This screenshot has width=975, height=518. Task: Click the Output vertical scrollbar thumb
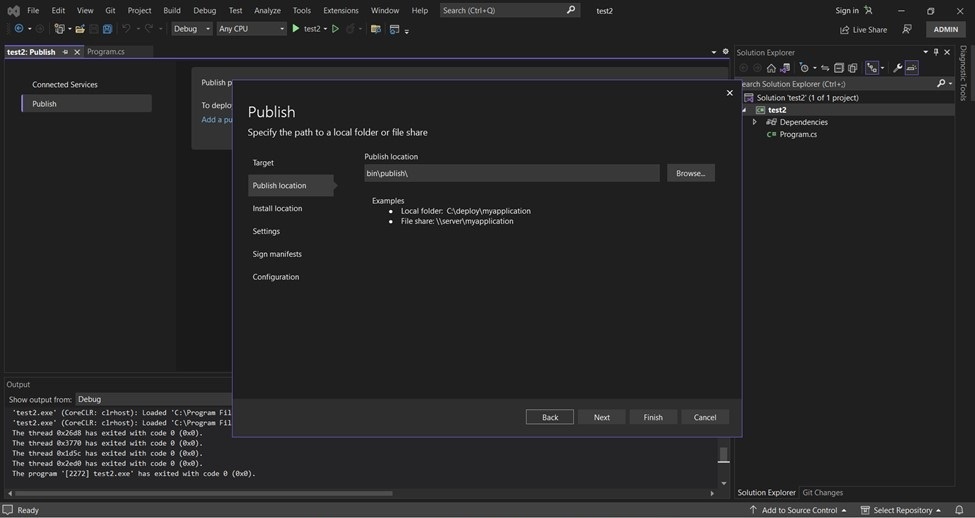(723, 455)
